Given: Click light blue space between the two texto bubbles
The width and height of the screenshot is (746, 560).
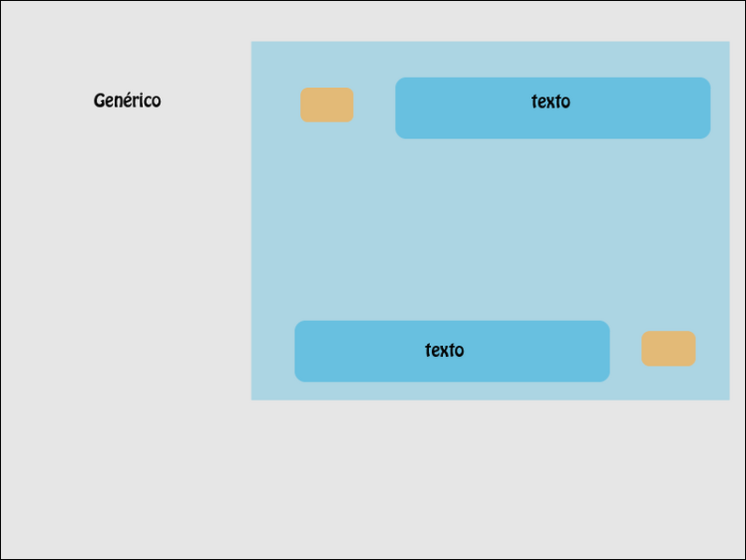Looking at the screenshot, I should tap(490, 229).
